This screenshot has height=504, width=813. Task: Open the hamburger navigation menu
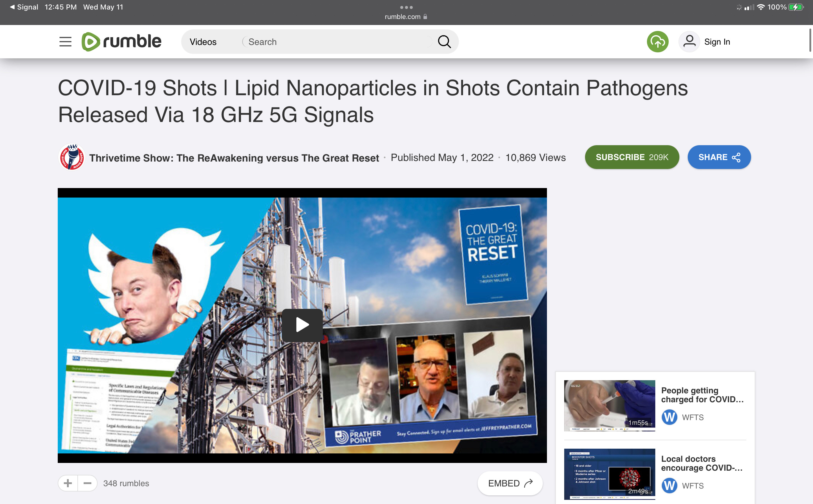click(x=65, y=42)
